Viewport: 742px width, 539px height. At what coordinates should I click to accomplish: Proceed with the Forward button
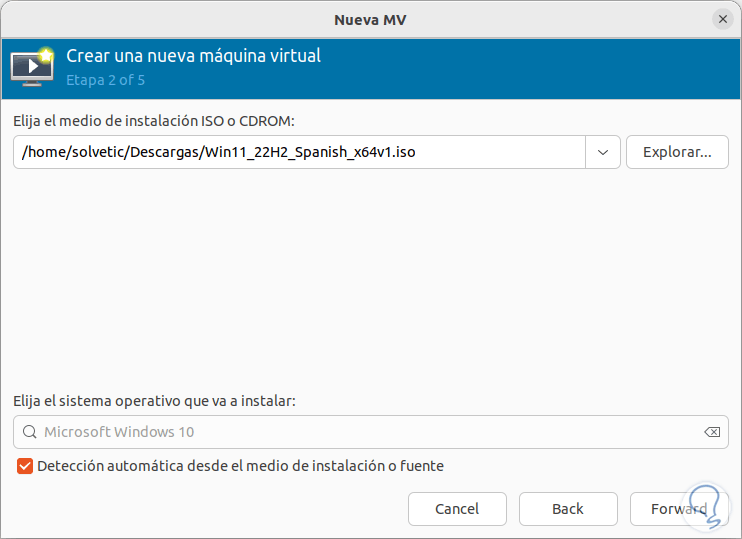tap(679, 509)
